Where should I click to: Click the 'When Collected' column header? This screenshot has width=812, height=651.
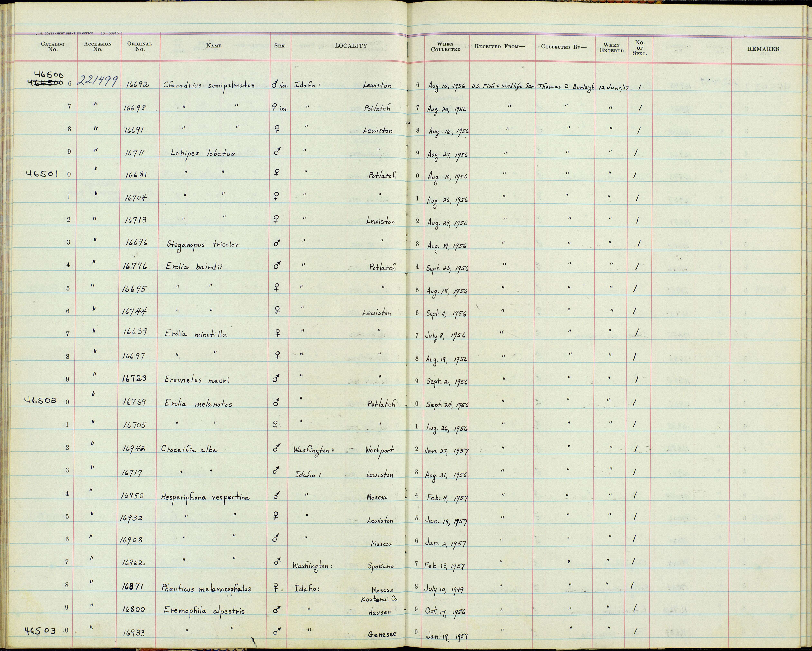pos(446,47)
